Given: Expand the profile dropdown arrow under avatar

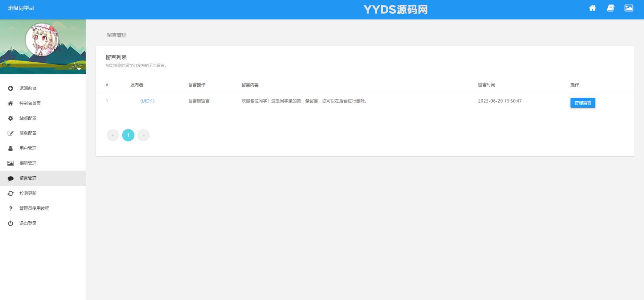Looking at the screenshot, I should 79,69.
